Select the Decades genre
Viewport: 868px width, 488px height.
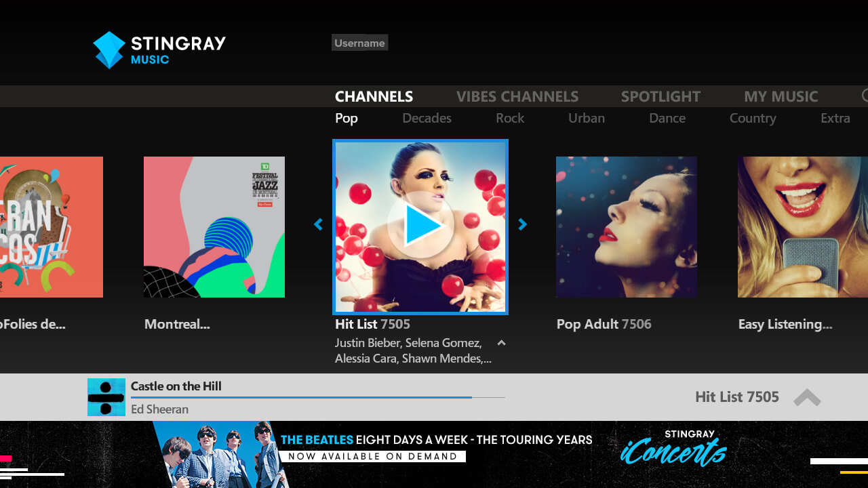(427, 118)
